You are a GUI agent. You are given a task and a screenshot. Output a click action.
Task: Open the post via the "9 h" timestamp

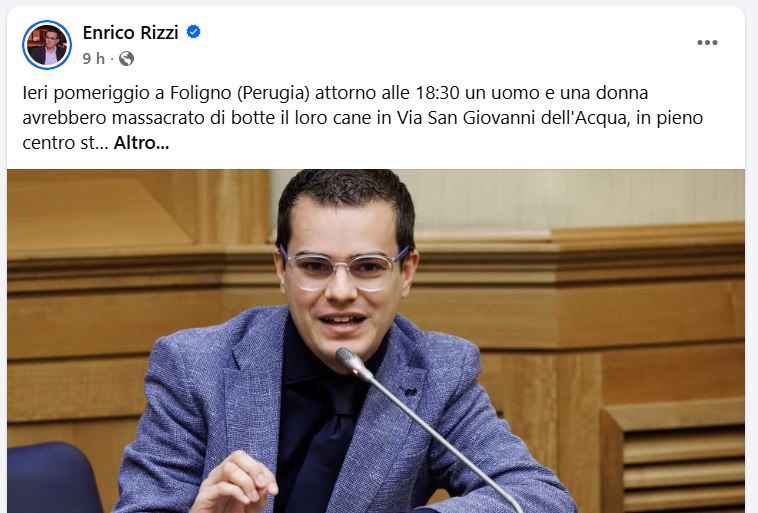pos(93,59)
